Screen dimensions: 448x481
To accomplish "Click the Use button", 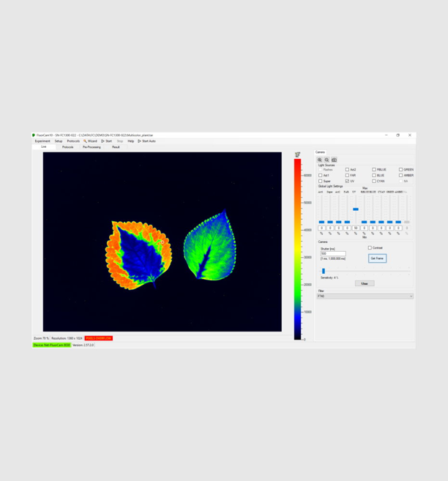I will (365, 283).
